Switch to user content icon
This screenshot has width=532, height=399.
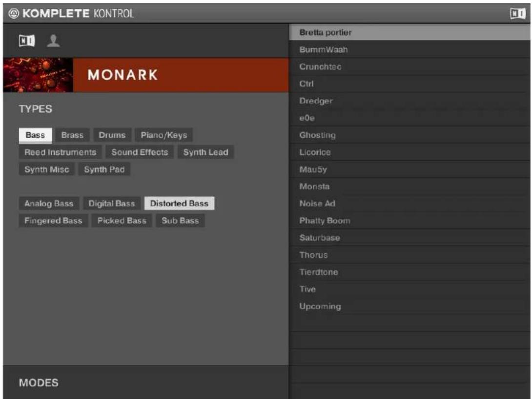(x=53, y=41)
